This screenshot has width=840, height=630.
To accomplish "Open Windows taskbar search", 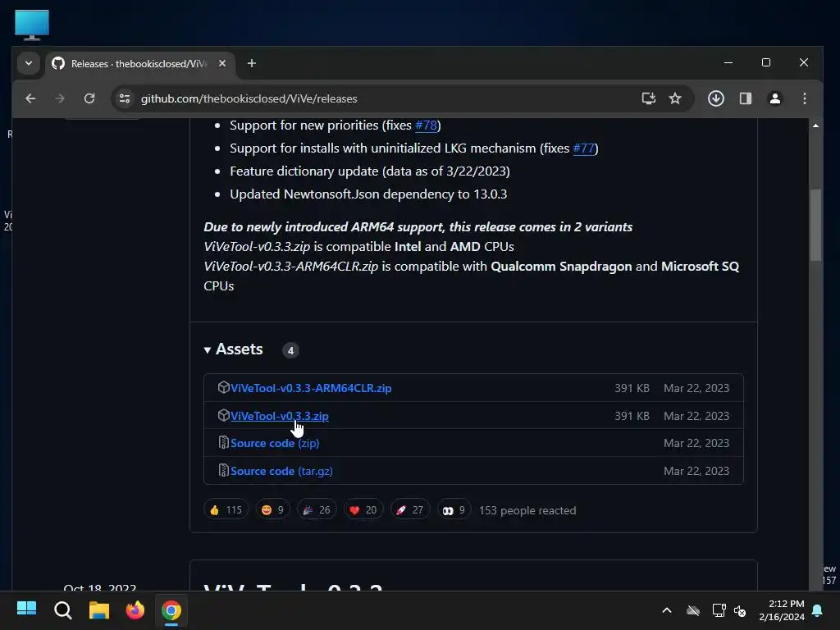I will click(x=62, y=609).
